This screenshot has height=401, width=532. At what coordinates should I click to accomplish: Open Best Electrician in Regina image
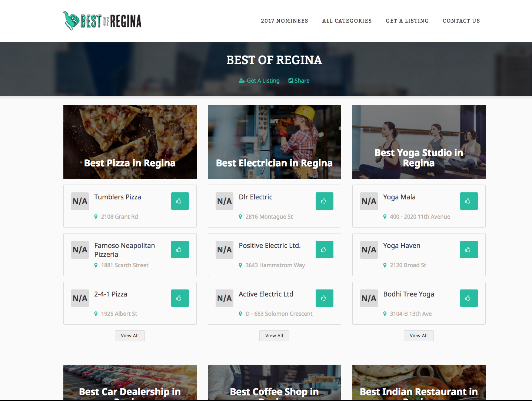(x=275, y=142)
